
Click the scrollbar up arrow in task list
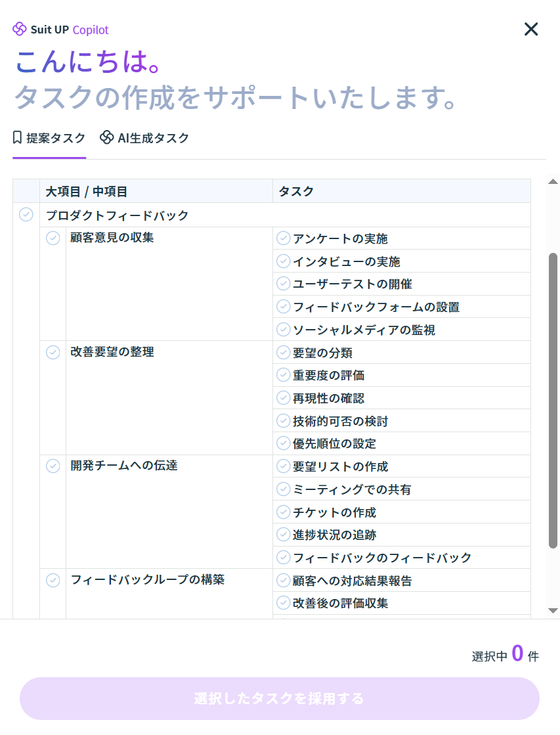pos(553,182)
